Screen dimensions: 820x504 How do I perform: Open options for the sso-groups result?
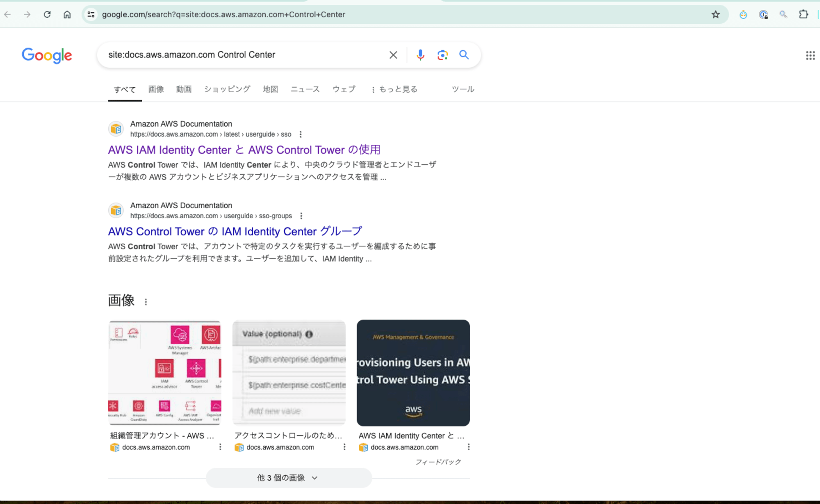click(x=301, y=216)
